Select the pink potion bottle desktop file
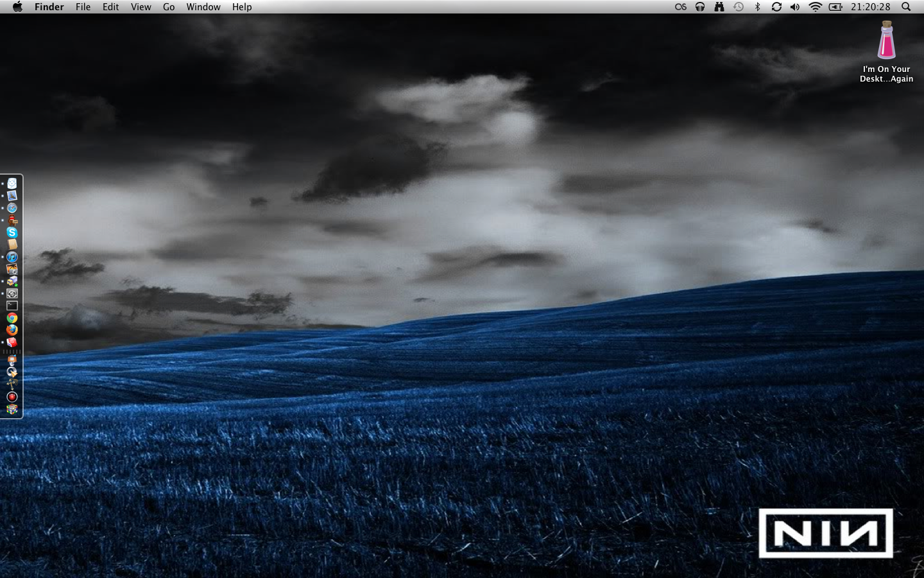 point(886,40)
